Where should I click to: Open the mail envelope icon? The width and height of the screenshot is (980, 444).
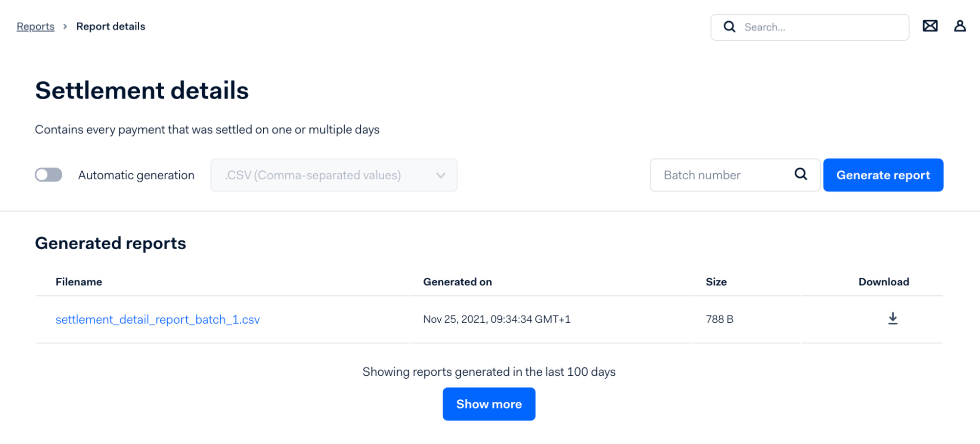click(930, 26)
